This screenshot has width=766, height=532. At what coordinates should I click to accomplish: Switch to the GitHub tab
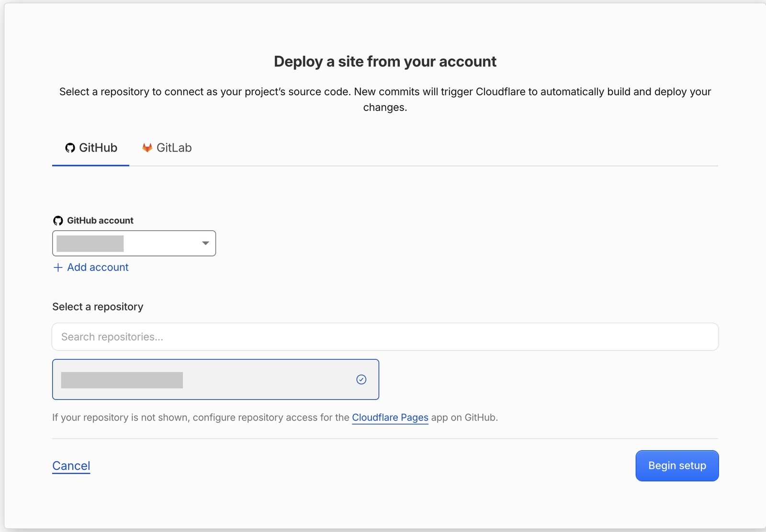[x=91, y=148]
